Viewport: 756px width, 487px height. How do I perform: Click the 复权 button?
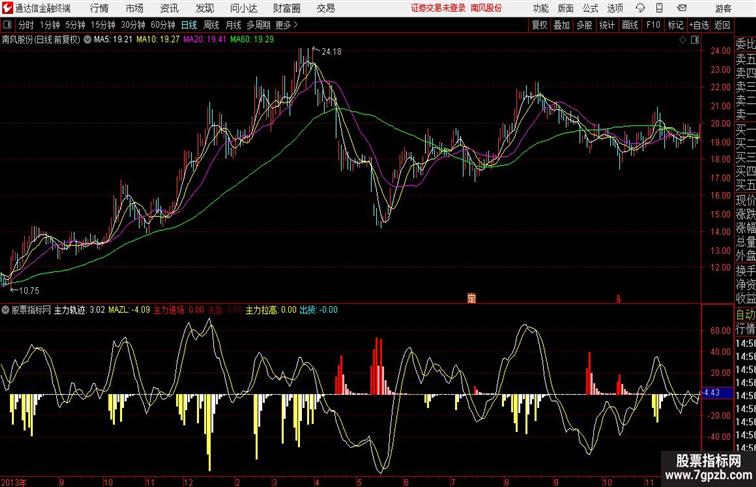tap(539, 25)
